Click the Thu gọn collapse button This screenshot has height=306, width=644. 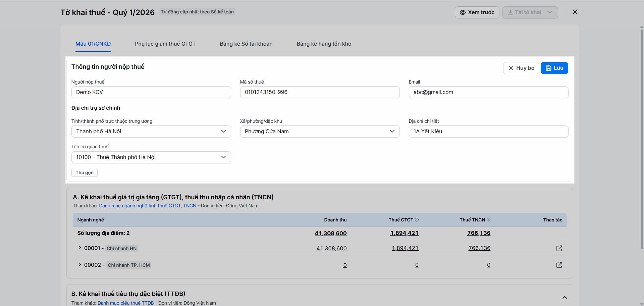click(x=85, y=172)
